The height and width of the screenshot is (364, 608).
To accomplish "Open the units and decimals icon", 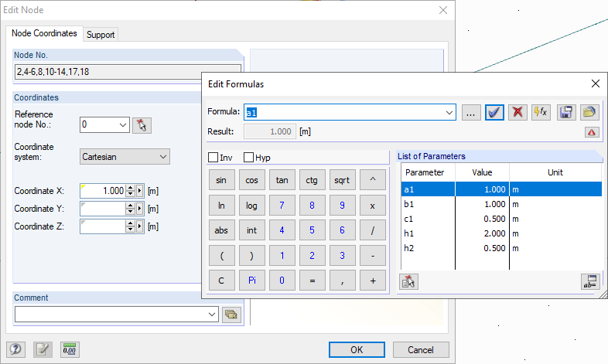I will (x=70, y=349).
